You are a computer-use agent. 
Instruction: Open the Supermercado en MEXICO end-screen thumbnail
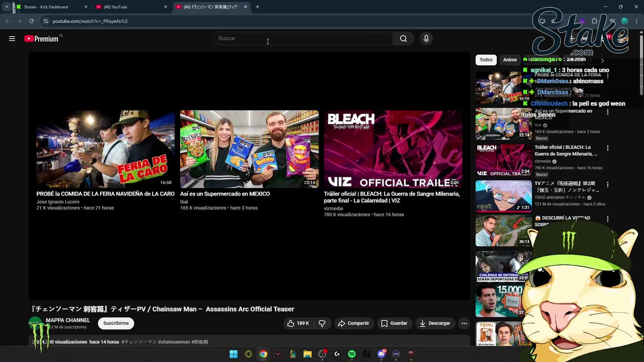click(249, 149)
